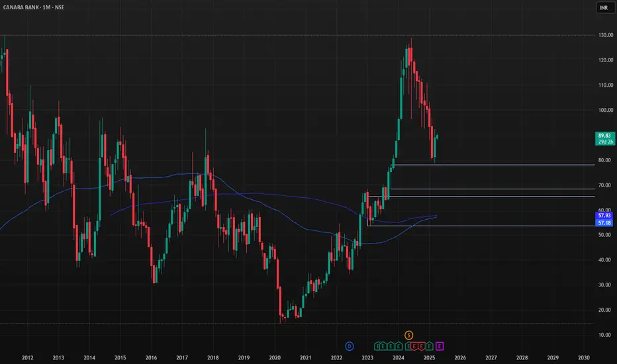The height and width of the screenshot is (364, 617).
Task: Click the 2012 label on time axis
Action: pyautogui.click(x=28, y=357)
